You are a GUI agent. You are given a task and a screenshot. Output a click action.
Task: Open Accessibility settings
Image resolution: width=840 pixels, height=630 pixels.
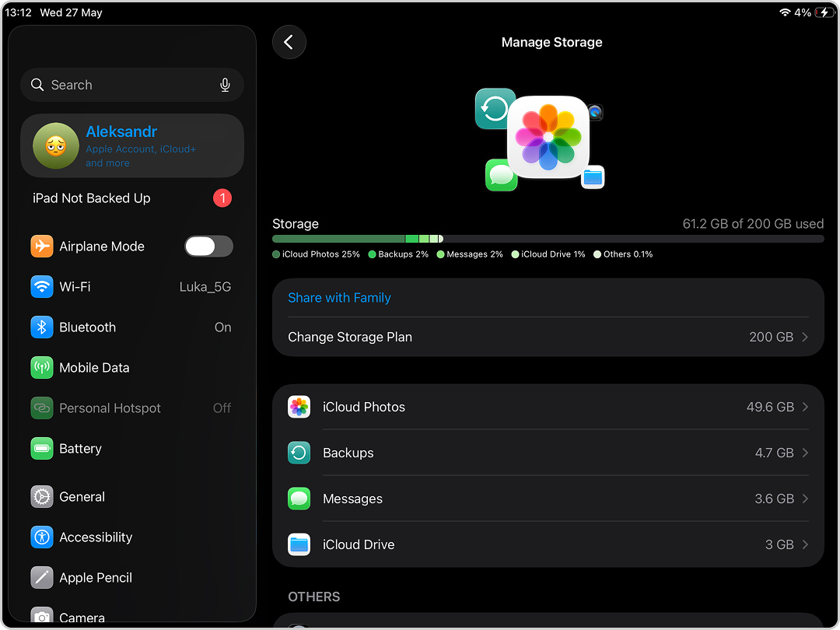131,537
